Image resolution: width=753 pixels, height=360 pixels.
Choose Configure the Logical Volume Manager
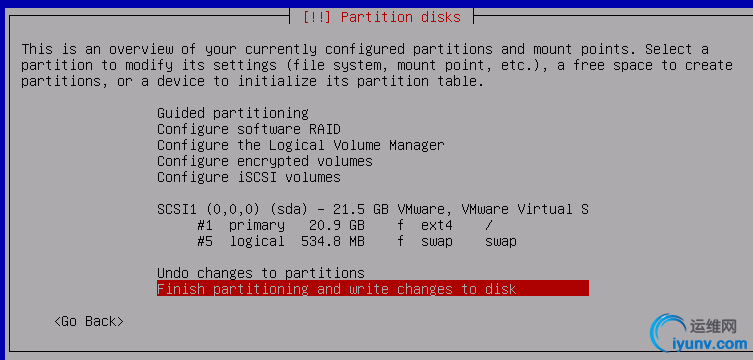click(x=301, y=145)
